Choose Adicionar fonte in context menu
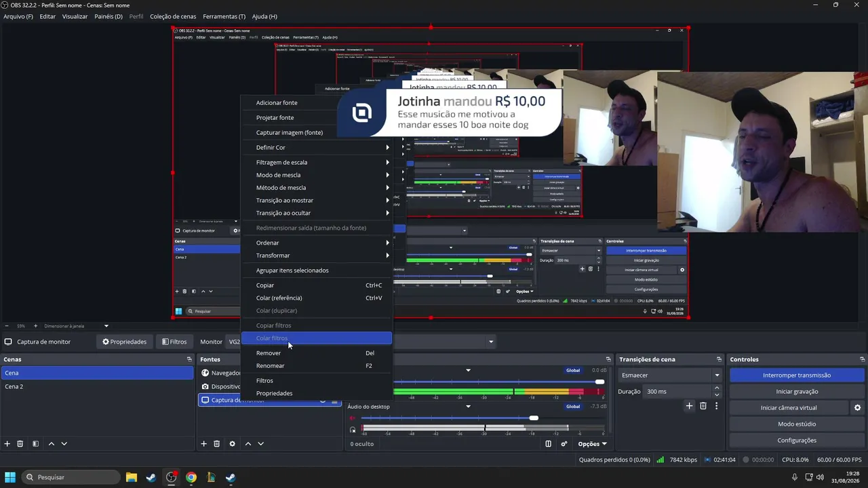 [x=317, y=103]
